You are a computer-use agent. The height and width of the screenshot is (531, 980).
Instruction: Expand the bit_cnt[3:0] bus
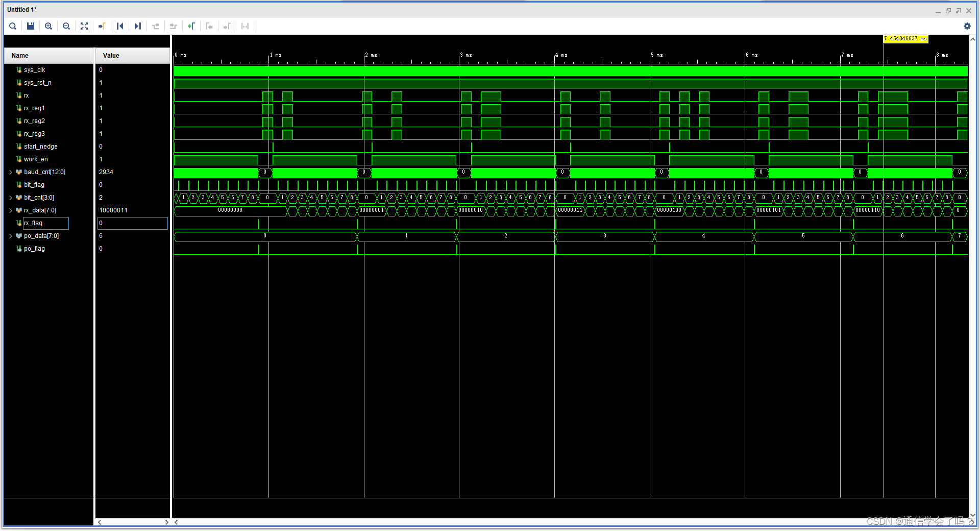pyautogui.click(x=11, y=198)
